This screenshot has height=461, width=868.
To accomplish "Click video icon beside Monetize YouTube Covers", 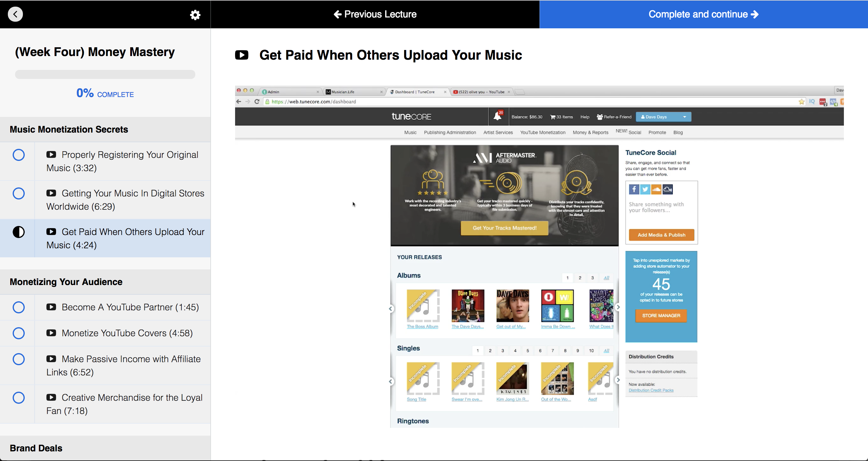I will [x=51, y=333].
